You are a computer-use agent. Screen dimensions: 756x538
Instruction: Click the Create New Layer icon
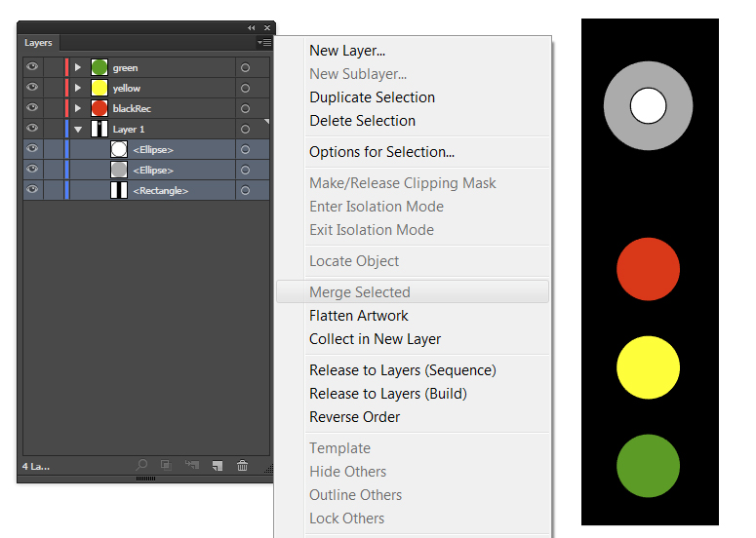[218, 466]
